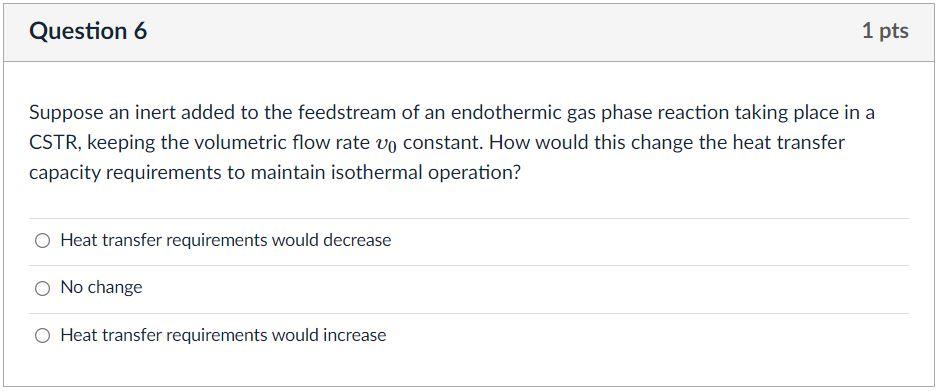
Task: Select the 'Heat transfer requirements would decrease' radio button
Action: pyautogui.click(x=42, y=241)
